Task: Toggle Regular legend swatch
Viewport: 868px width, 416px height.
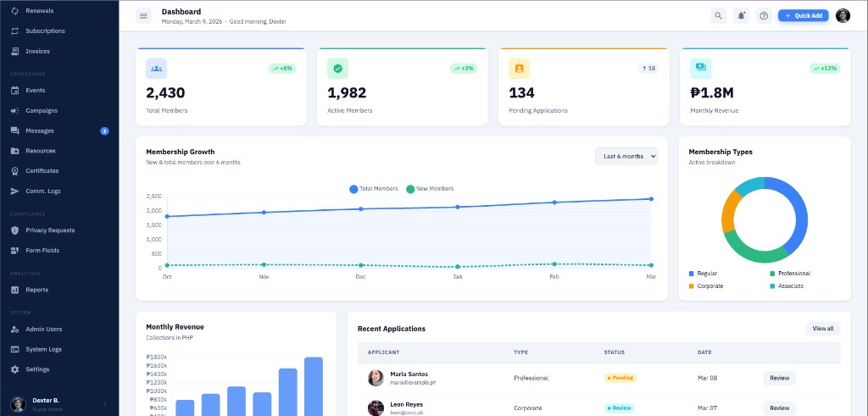Action: click(692, 274)
